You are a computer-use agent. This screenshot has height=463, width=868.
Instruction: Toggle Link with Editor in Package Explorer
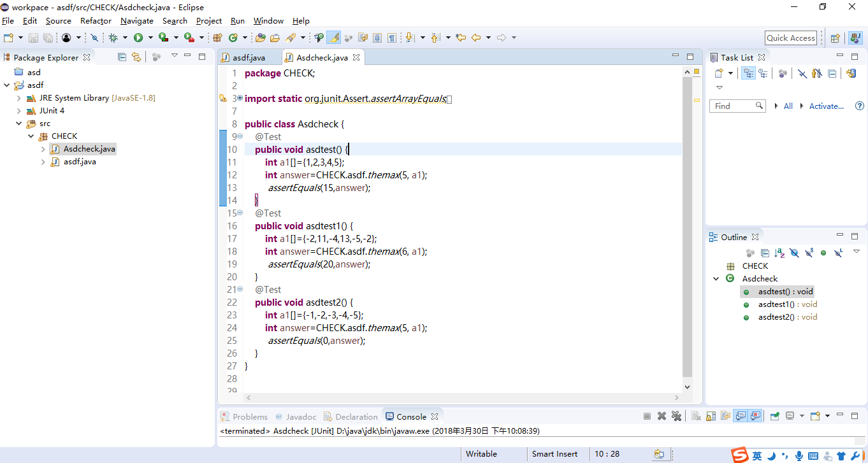tap(136, 57)
